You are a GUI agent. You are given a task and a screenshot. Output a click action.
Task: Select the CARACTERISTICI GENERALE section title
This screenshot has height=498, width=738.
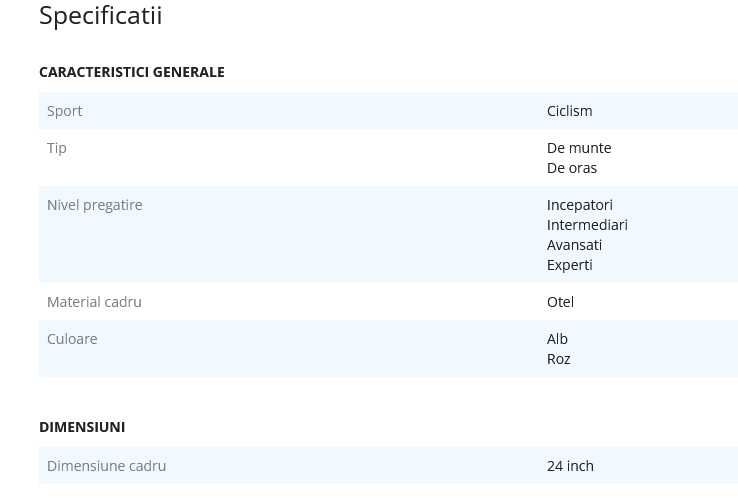tap(131, 72)
